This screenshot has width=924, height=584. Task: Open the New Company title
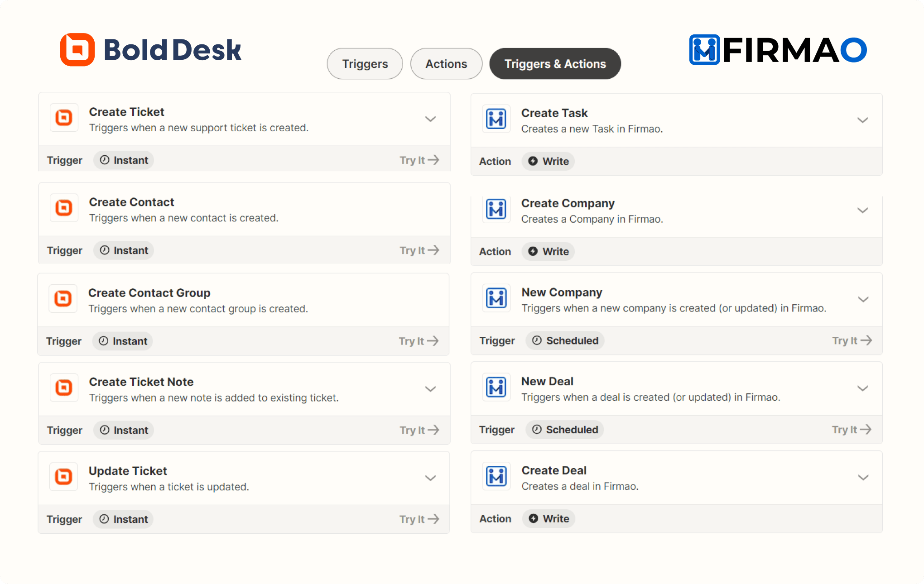coord(562,292)
